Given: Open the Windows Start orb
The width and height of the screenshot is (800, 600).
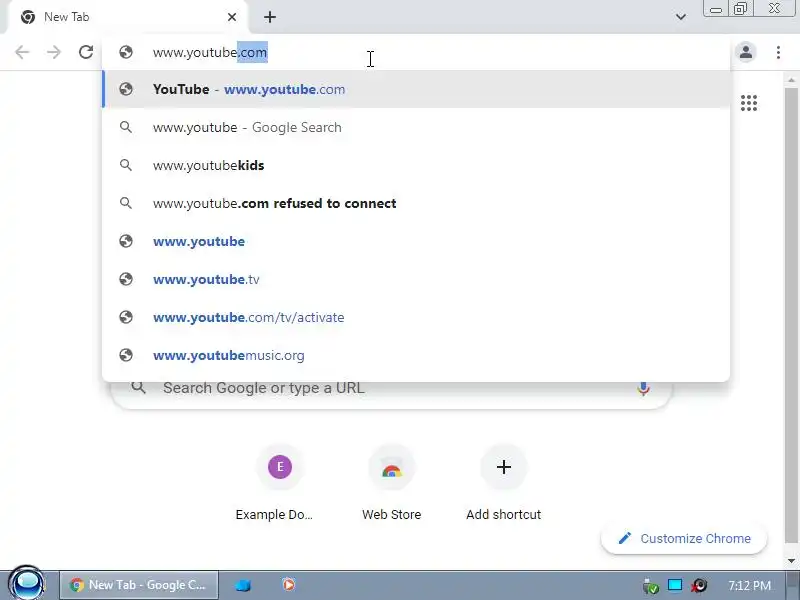Looking at the screenshot, I should [x=27, y=583].
